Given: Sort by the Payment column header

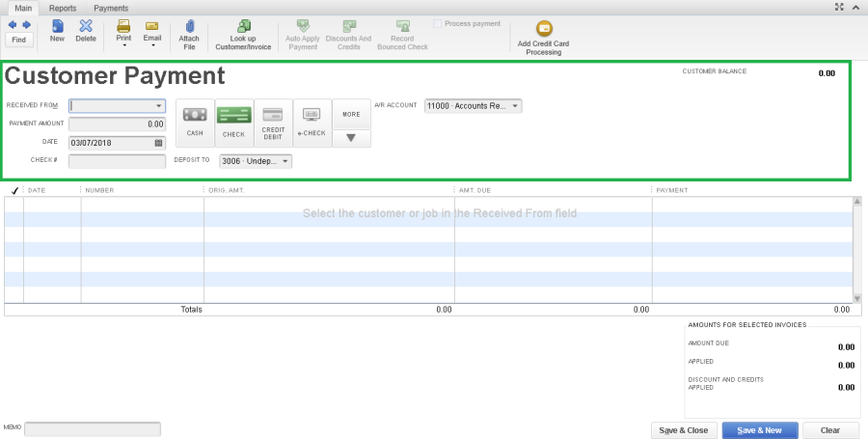Looking at the screenshot, I should (x=672, y=190).
